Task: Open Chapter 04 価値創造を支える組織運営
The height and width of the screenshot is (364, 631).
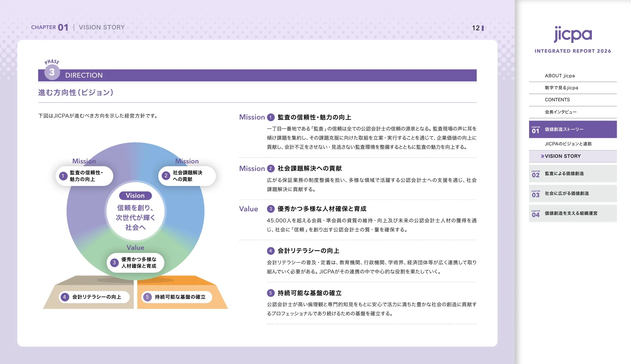Action: click(573, 213)
